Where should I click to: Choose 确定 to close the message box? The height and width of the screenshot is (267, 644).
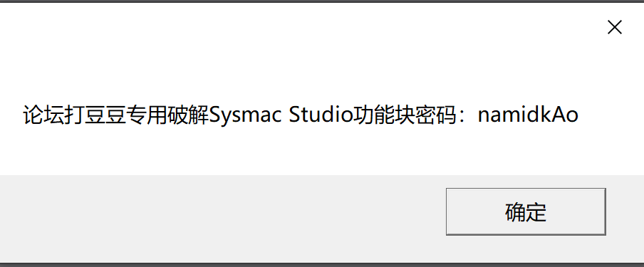click(526, 211)
